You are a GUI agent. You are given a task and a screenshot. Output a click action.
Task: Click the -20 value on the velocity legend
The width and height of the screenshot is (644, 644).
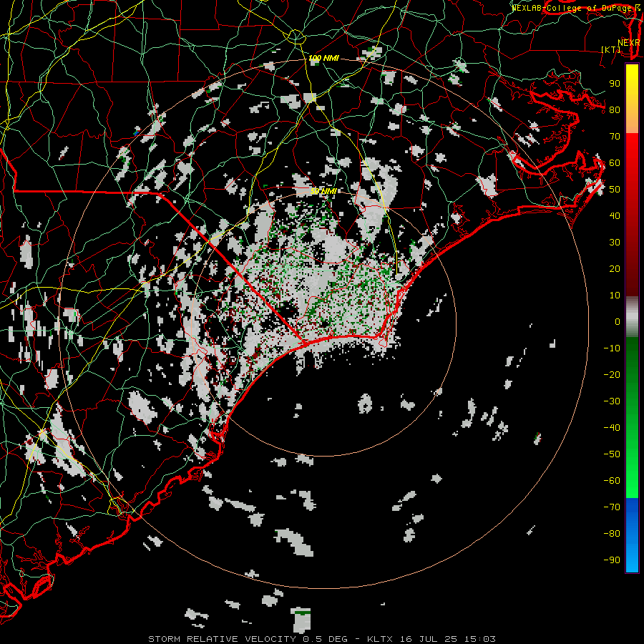coord(612,374)
